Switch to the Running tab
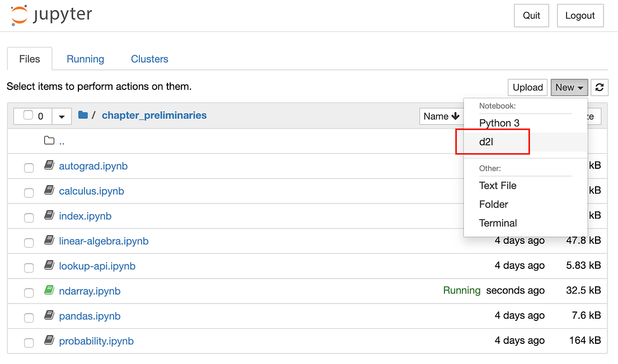The height and width of the screenshot is (364, 618). [x=85, y=59]
